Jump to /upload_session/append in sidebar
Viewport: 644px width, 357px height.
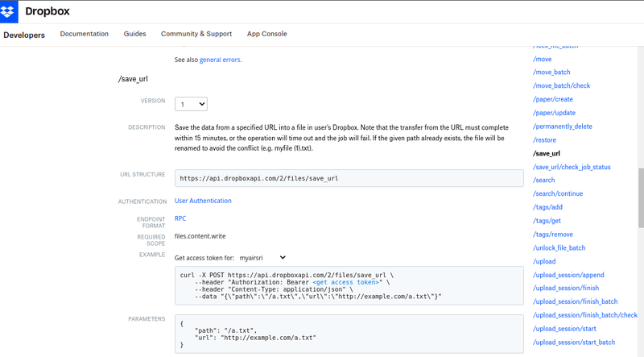pos(568,275)
